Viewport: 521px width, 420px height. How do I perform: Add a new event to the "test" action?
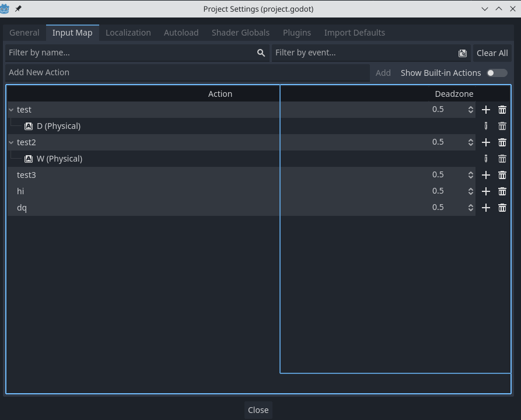pos(486,110)
